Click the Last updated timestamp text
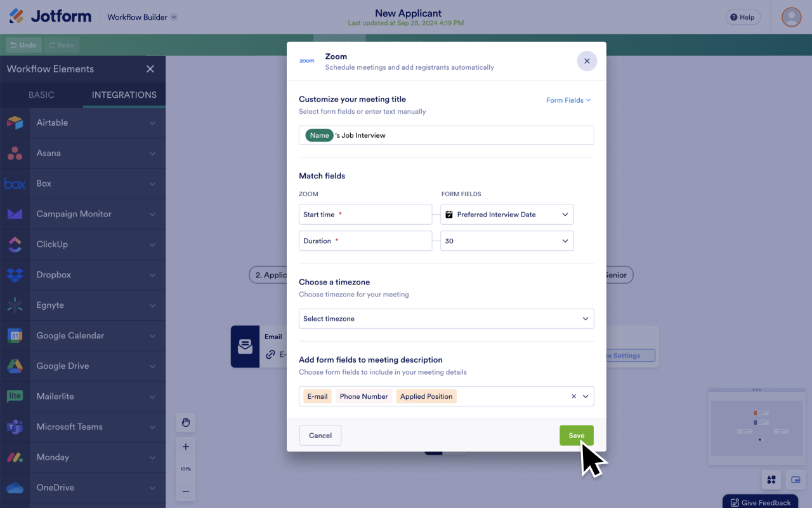 [x=406, y=23]
